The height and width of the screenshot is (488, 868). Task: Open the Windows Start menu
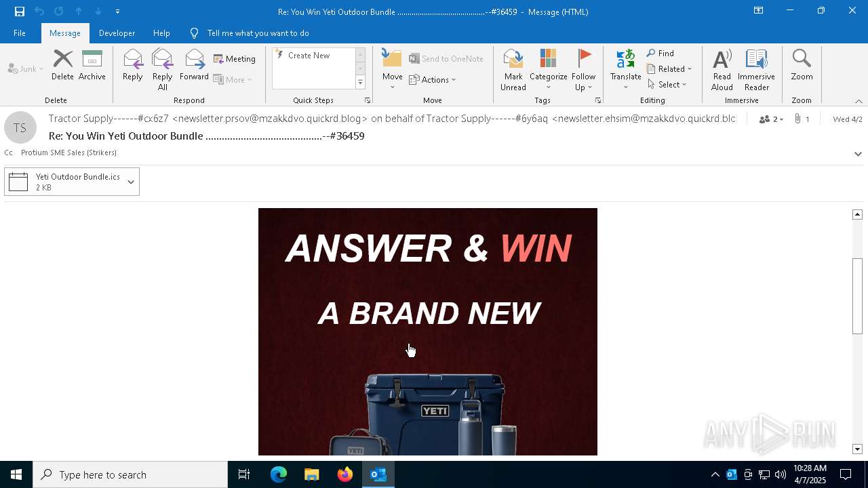pos(16,474)
